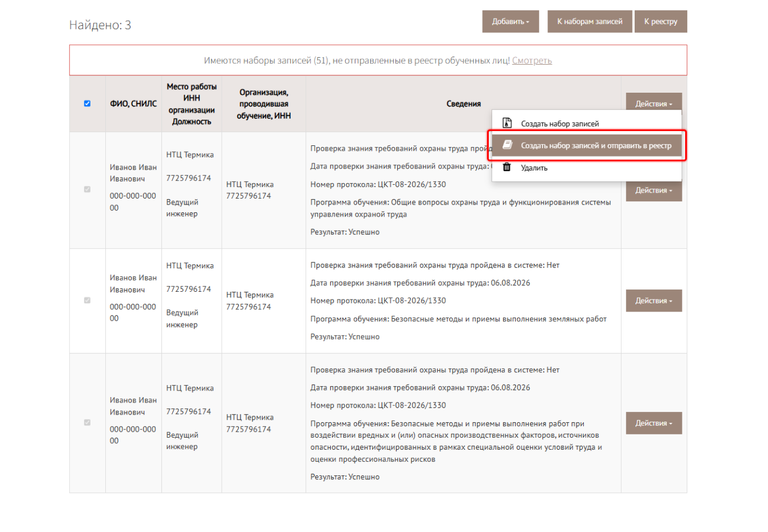Viewport: 768px width, 532px height.
Task: Click the trash icon beside 'Удалить'
Action: click(x=507, y=167)
